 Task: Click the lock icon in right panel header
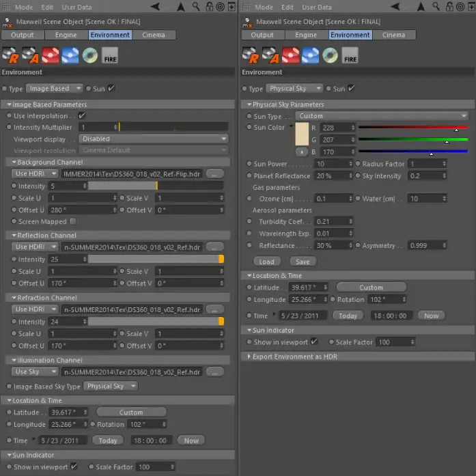pos(449,6)
